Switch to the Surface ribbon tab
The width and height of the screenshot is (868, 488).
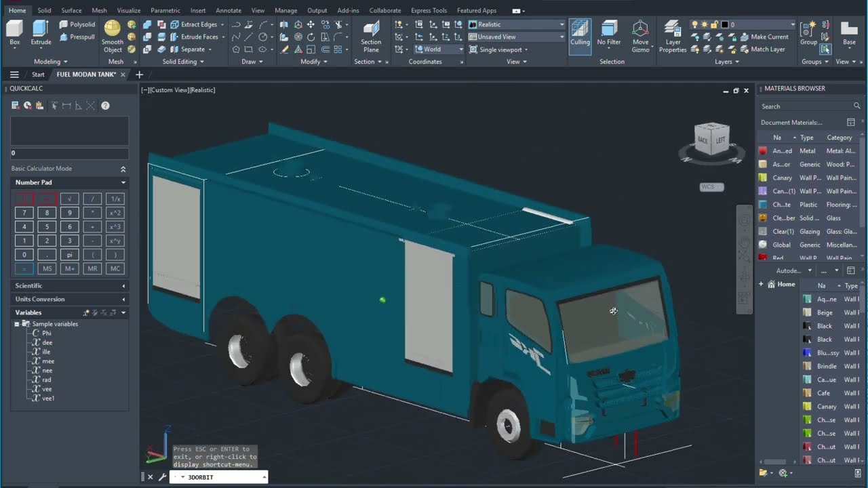pyautogui.click(x=71, y=10)
